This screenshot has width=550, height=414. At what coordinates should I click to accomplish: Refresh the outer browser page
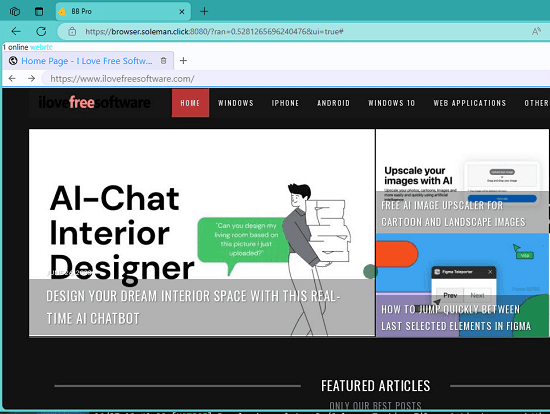[41, 32]
